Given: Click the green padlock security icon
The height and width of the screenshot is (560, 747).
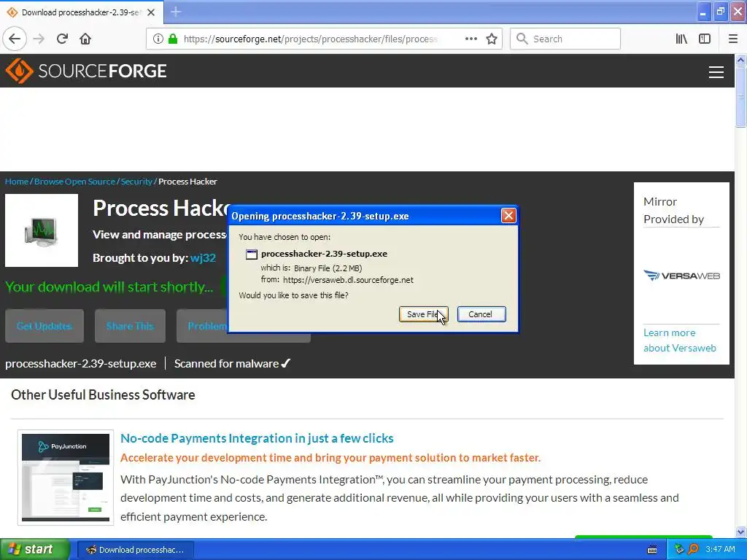Looking at the screenshot, I should 172,39.
